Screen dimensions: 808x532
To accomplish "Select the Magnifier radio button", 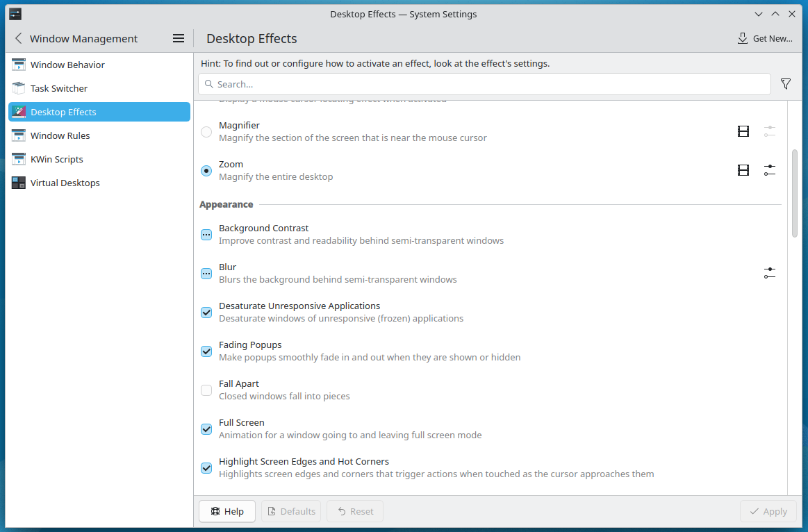I will (x=206, y=132).
